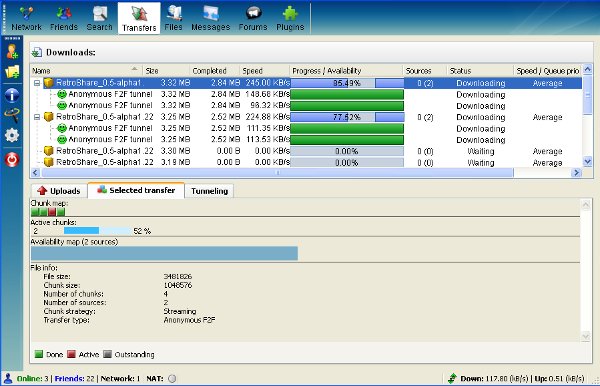
Task: Click the red Active legend swatch
Action: 71,354
